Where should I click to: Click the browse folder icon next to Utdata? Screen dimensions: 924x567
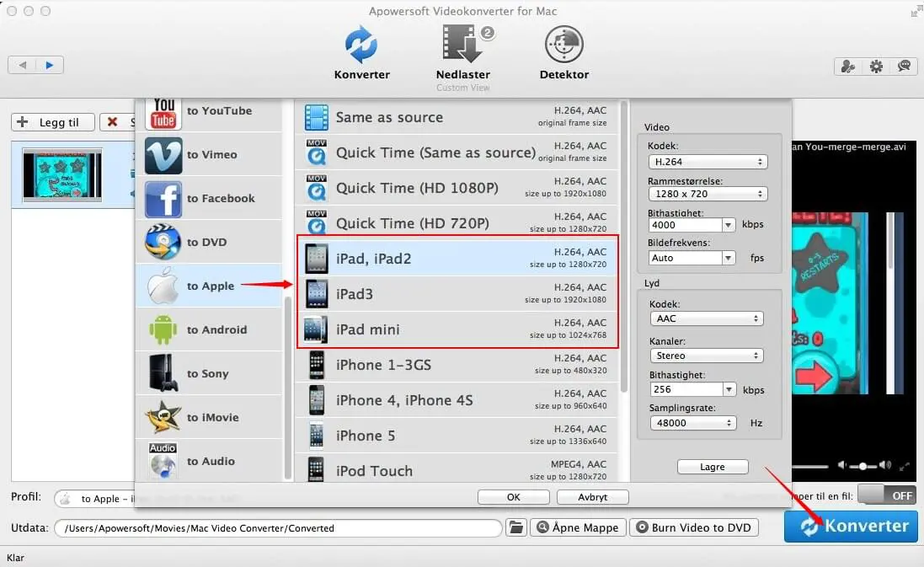pos(515,527)
